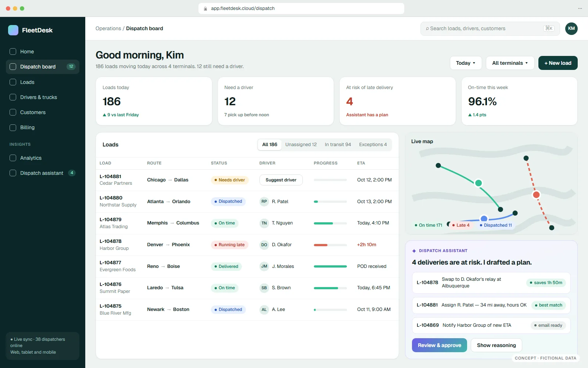Click TN avatar for T. Nguyen
Image resolution: width=588 pixels, height=368 pixels.
pyautogui.click(x=264, y=223)
